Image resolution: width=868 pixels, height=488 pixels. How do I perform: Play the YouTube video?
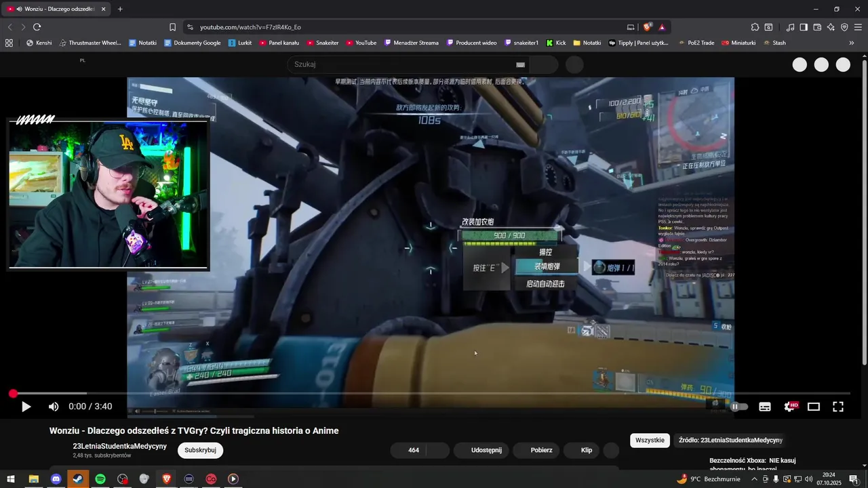[x=26, y=407]
